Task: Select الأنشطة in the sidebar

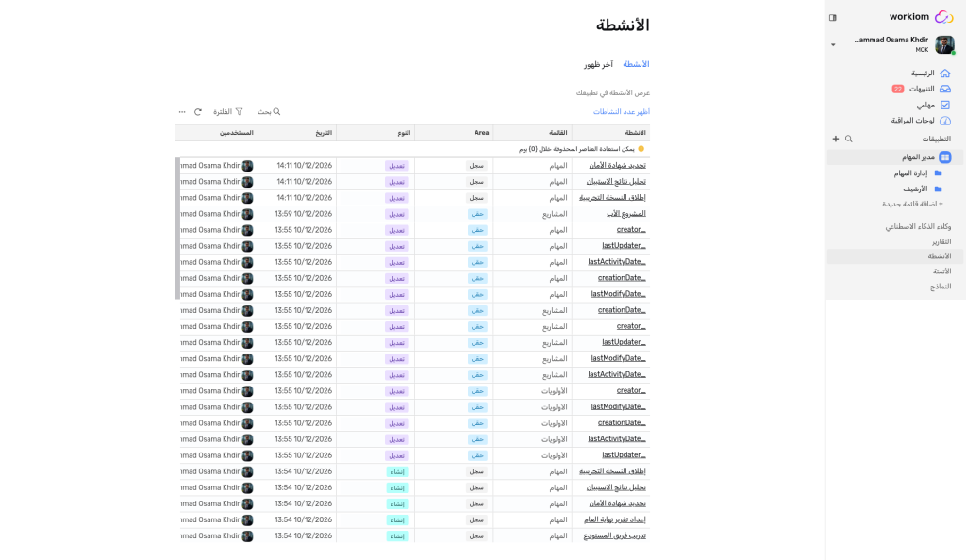Action: (x=940, y=256)
